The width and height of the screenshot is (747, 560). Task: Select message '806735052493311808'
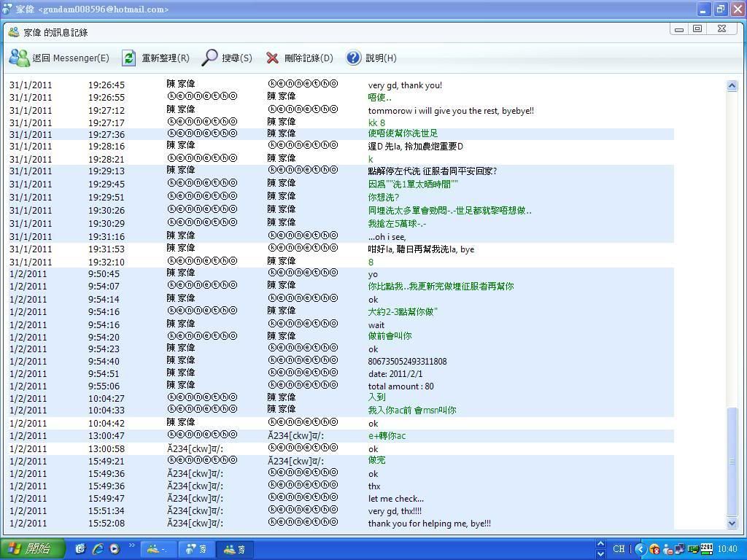407,362
